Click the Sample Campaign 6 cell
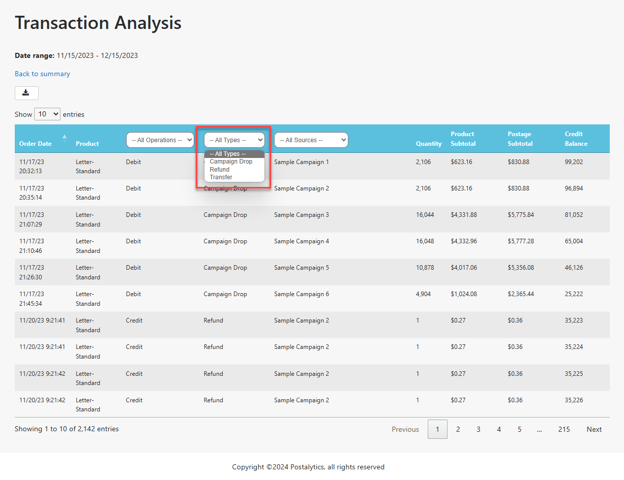The width and height of the screenshot is (624, 480). click(x=301, y=294)
